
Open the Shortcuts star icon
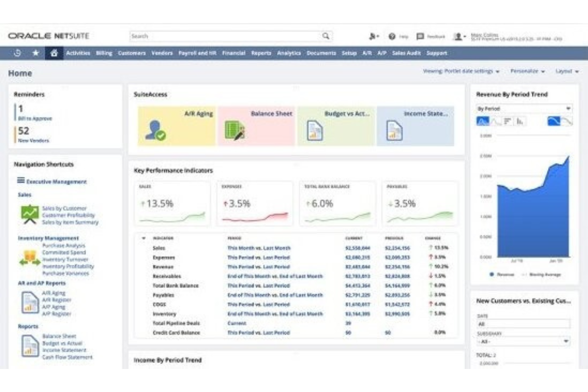[x=36, y=53]
